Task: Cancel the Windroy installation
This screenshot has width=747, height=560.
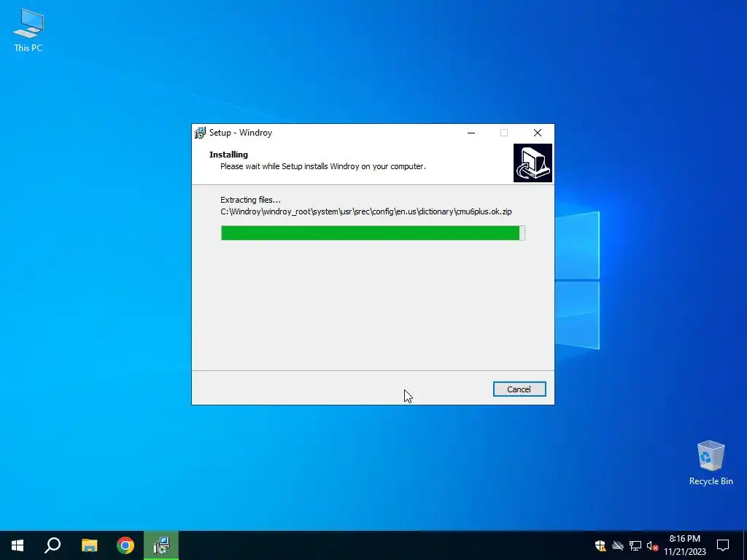Action: pos(519,389)
